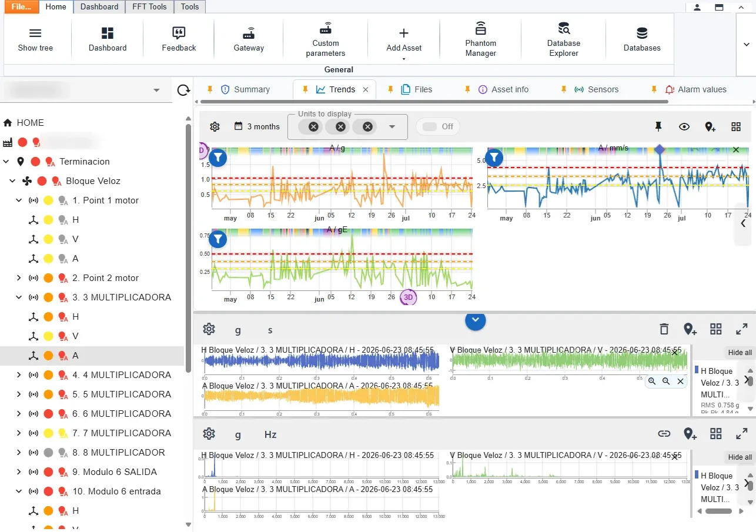Open the Feedback ribbon button
This screenshot has width=756, height=532.
point(179,39)
